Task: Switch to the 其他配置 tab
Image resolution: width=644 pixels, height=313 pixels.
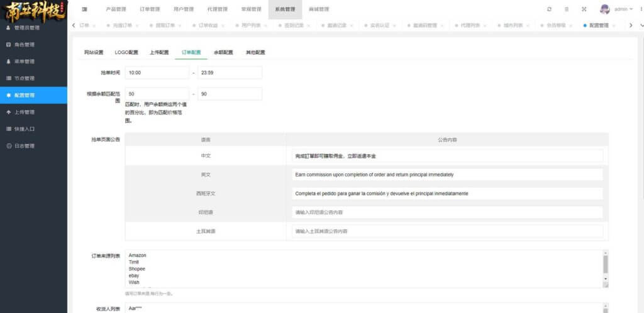Action: point(255,53)
